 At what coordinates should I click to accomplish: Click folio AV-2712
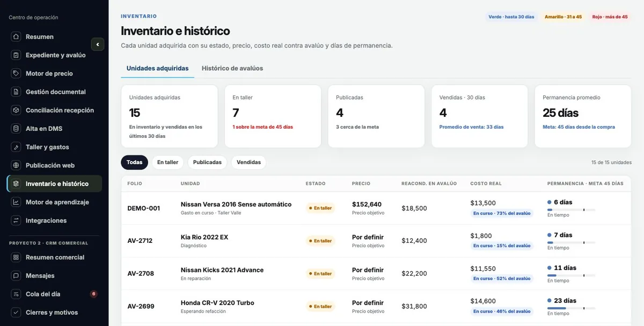140,241
